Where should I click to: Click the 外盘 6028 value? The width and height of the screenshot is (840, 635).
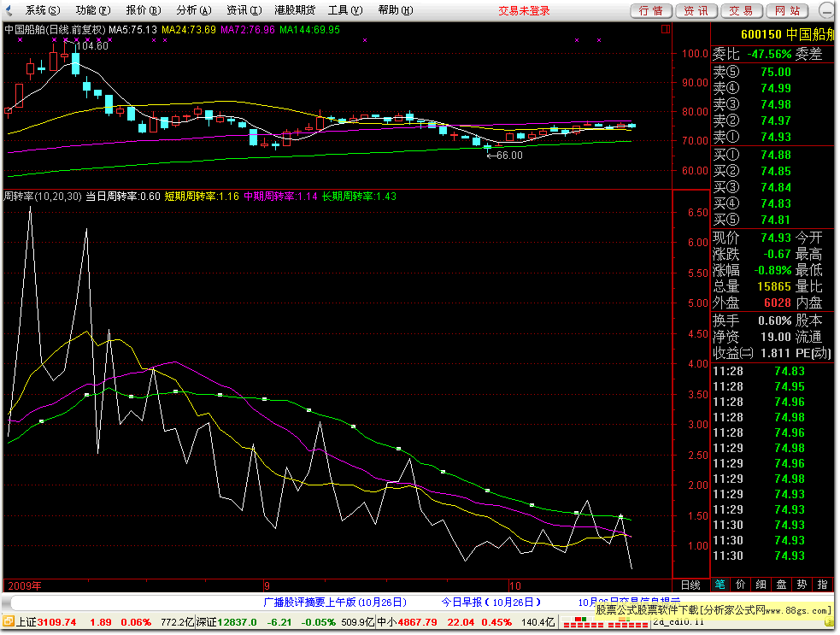click(x=778, y=303)
